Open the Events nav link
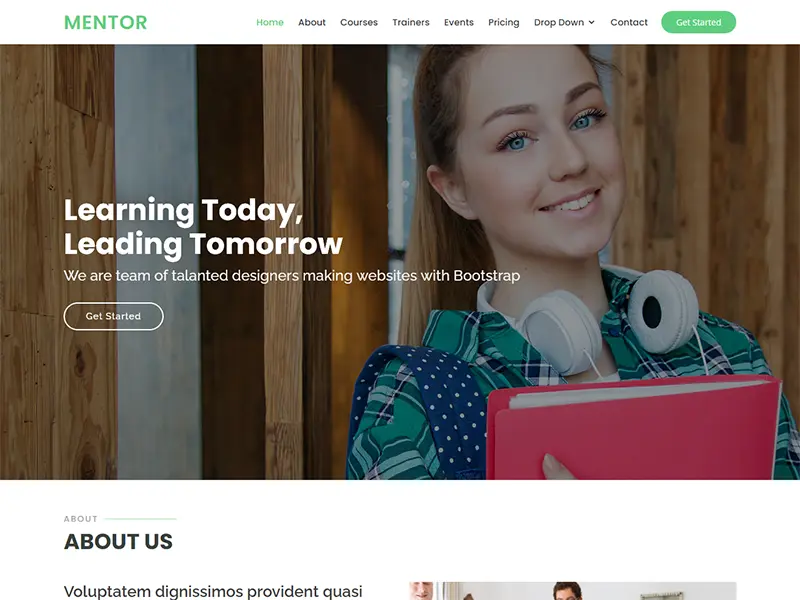Viewport: 800px width, 600px height. [x=459, y=22]
